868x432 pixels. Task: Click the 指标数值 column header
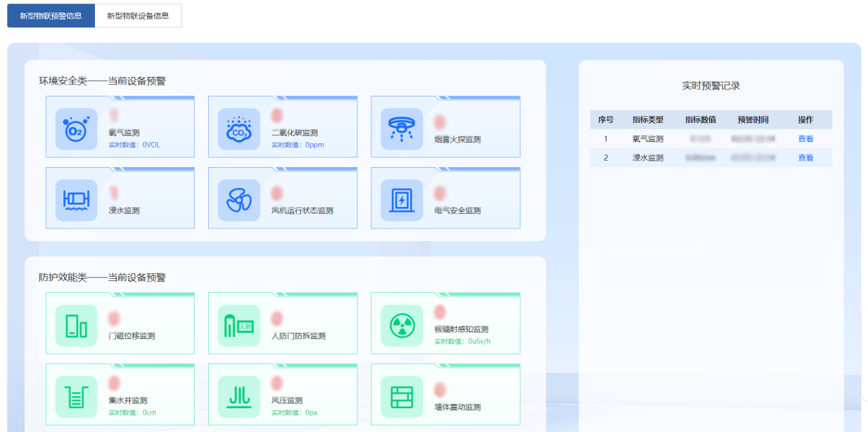[x=700, y=120]
